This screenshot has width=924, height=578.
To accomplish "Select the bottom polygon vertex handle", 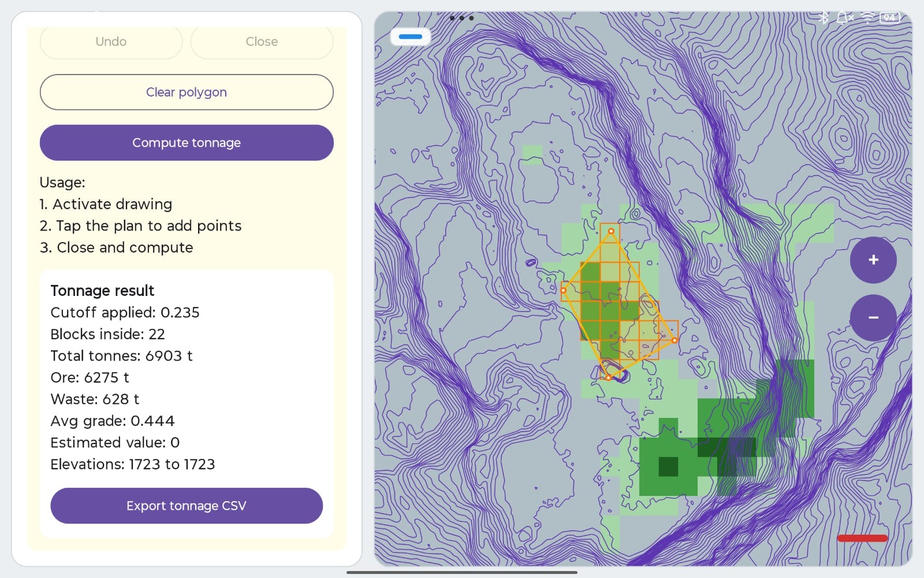I will click(608, 377).
